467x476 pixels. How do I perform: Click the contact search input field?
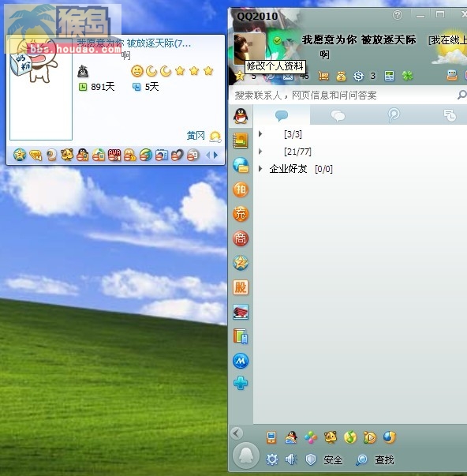coord(343,96)
